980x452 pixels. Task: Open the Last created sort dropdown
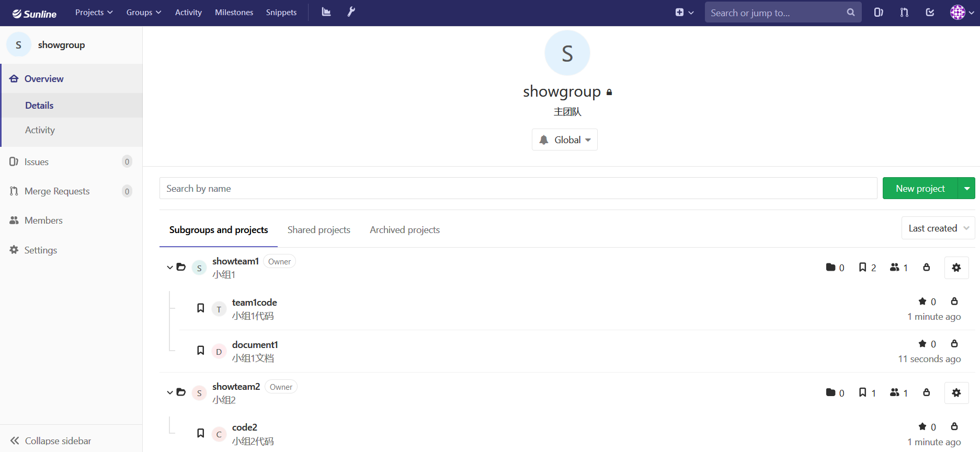(x=938, y=228)
